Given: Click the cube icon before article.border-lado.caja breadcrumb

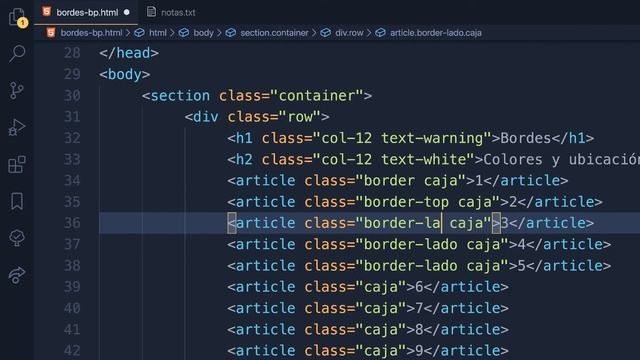Looking at the screenshot, I should [380, 33].
